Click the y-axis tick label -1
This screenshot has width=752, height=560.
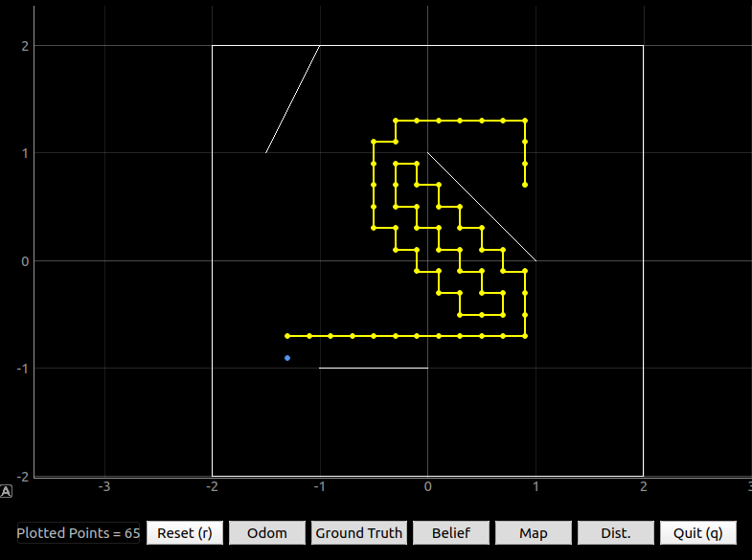click(x=23, y=369)
